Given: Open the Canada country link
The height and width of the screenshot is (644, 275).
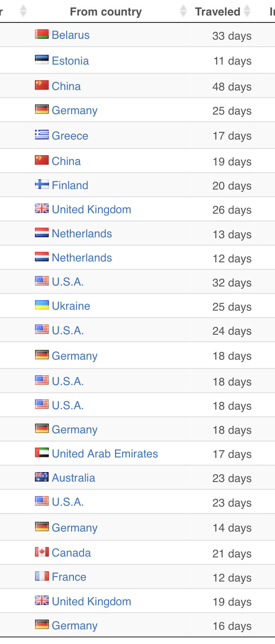Looking at the screenshot, I should tap(71, 553).
